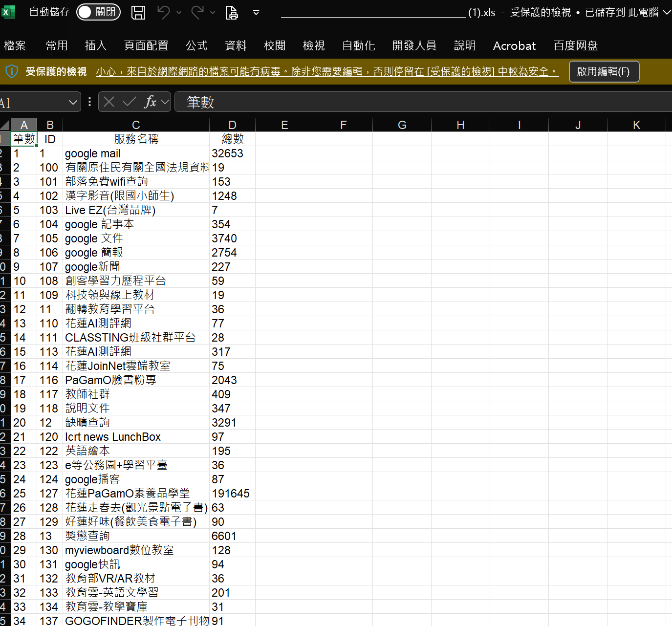Viewport: 672px width, 626px height.
Task: Click the print preview document icon
Action: tap(232, 12)
